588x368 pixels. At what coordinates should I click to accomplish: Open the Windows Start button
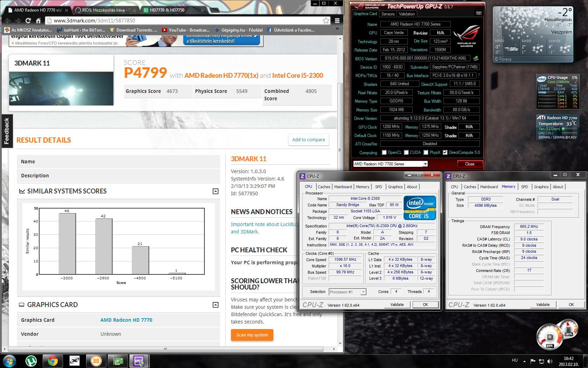click(9, 361)
